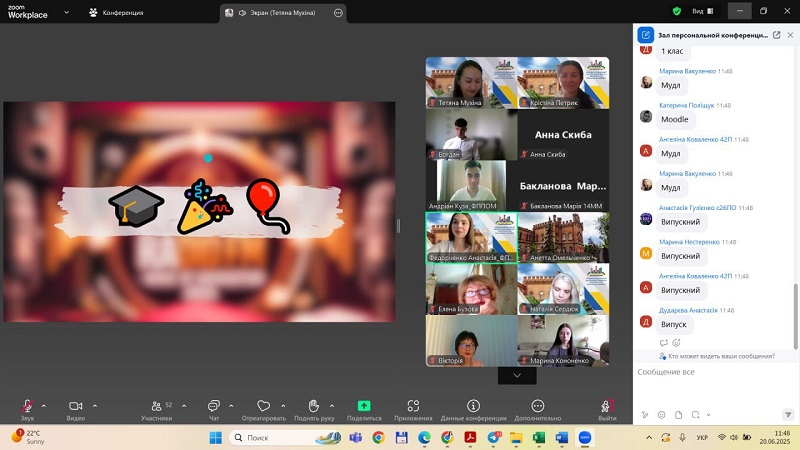Viewport: 800px width, 450px height.
Task: Pop out the chat panel into a window
Action: (777, 35)
